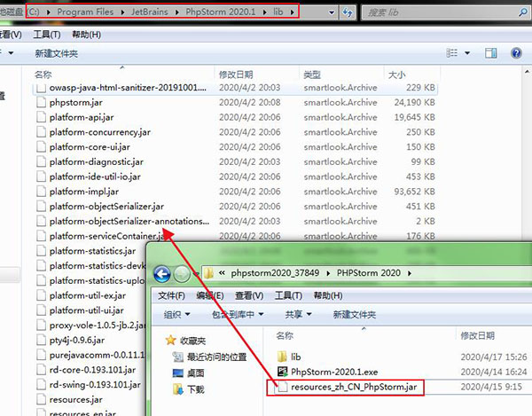
Task: Select platform-ide-util-io.jar file icon
Action: [x=41, y=177]
